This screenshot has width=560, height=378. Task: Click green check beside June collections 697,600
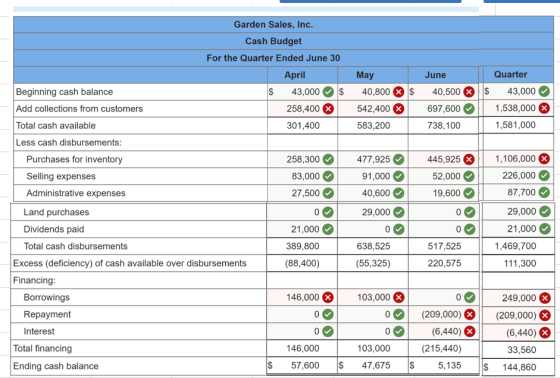click(x=469, y=109)
